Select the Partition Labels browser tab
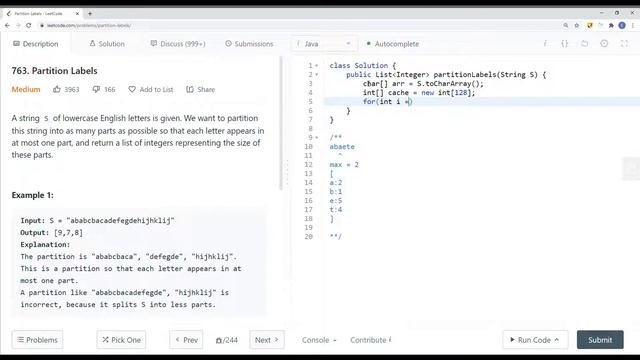Screen dimensions: 640x360 [x=43, y=13]
